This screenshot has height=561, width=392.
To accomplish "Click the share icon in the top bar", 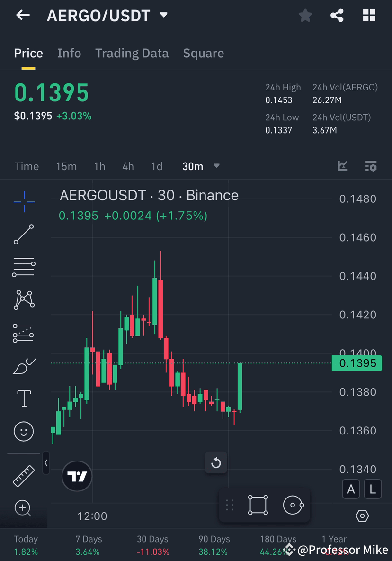I will pyautogui.click(x=337, y=15).
